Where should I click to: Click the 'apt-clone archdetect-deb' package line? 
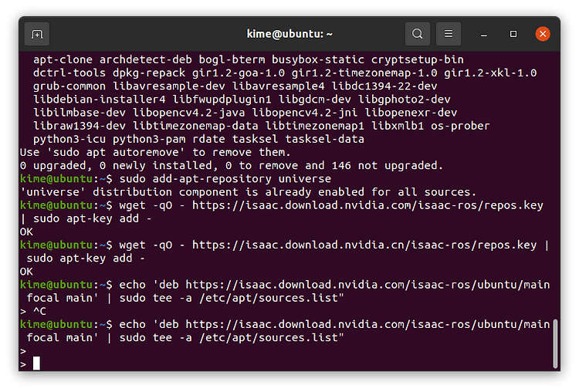[x=249, y=59]
